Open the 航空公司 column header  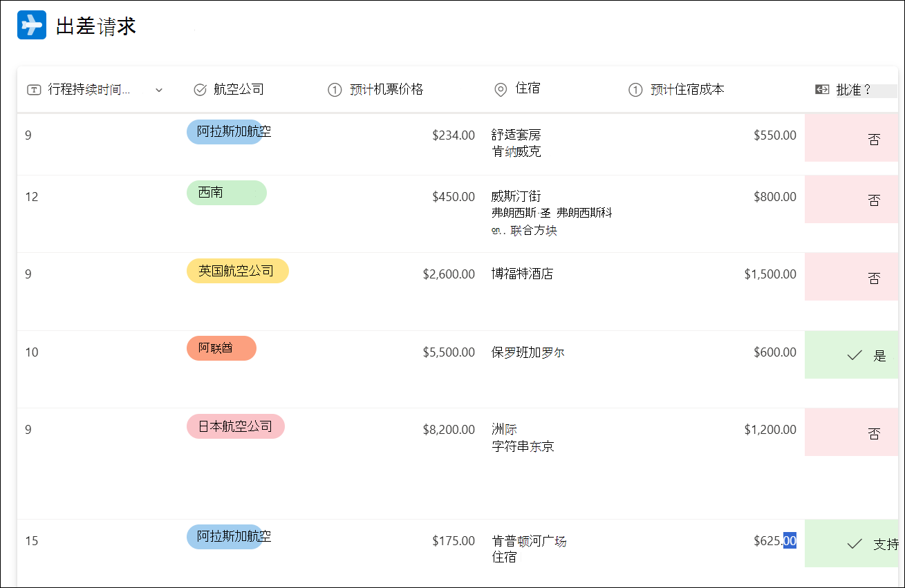click(x=239, y=89)
